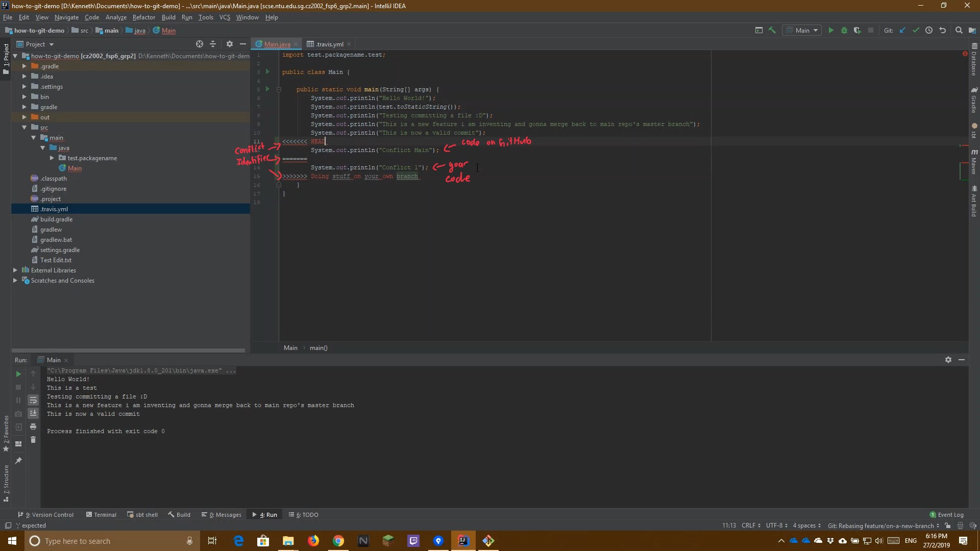Rerun Main in the Run panel
Screen dimensions: 980x551
pyautogui.click(x=18, y=374)
